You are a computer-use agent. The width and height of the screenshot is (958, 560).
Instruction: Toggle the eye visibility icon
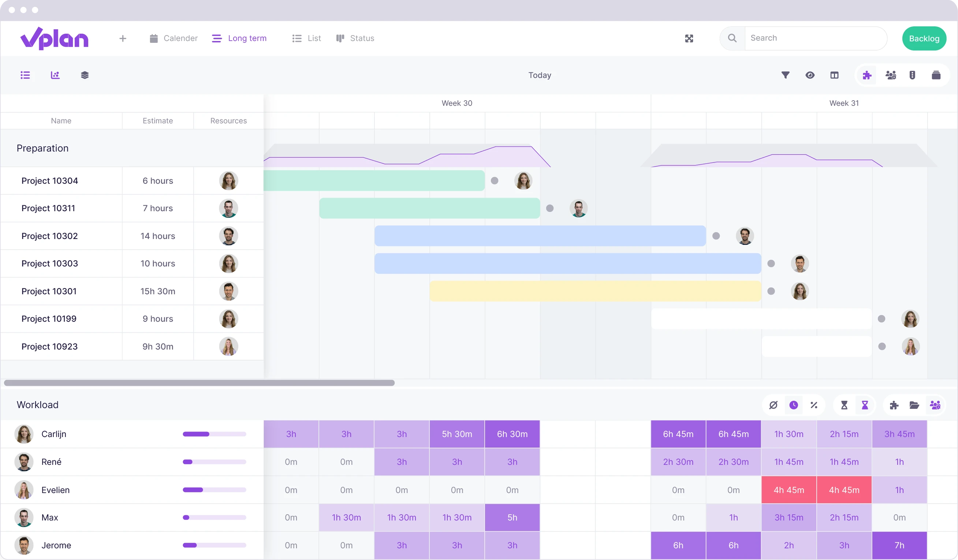(810, 75)
